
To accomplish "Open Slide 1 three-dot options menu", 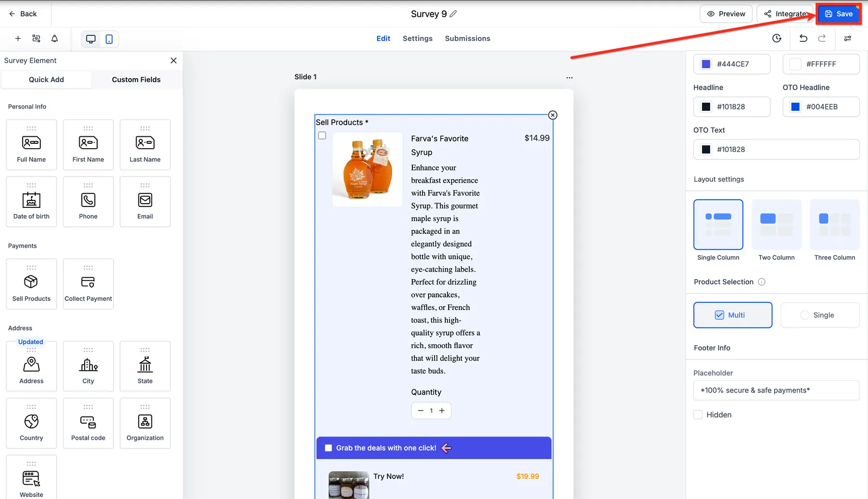I will coord(569,77).
